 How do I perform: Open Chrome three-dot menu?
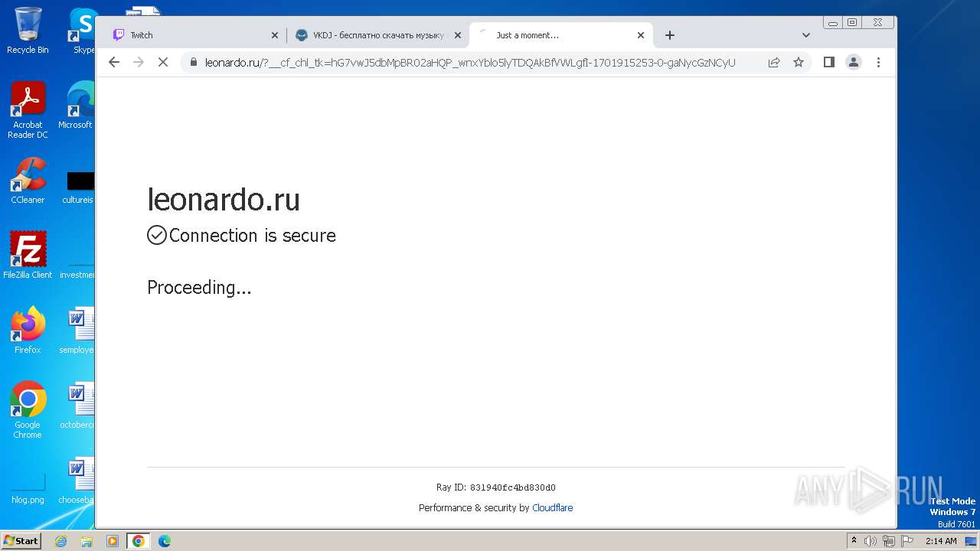coord(878,62)
